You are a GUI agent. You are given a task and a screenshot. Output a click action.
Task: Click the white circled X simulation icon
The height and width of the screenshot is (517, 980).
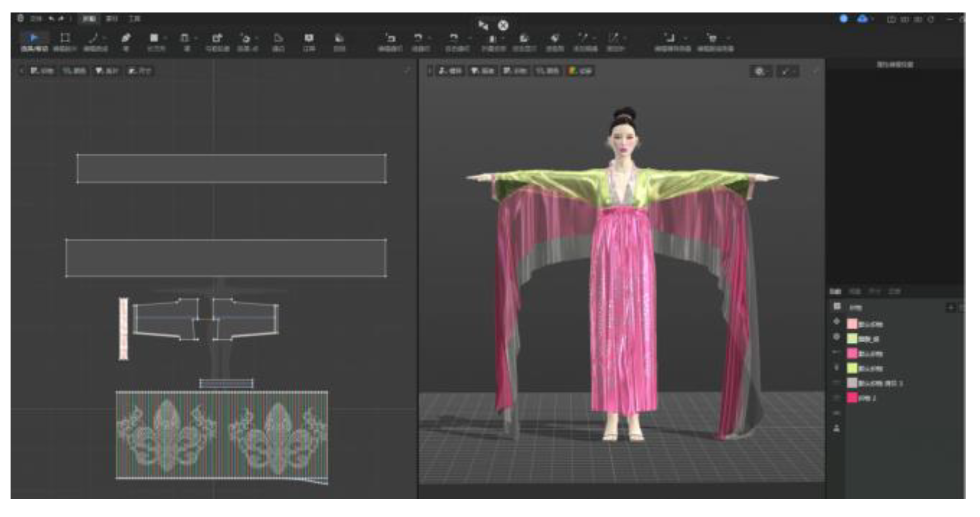click(503, 25)
